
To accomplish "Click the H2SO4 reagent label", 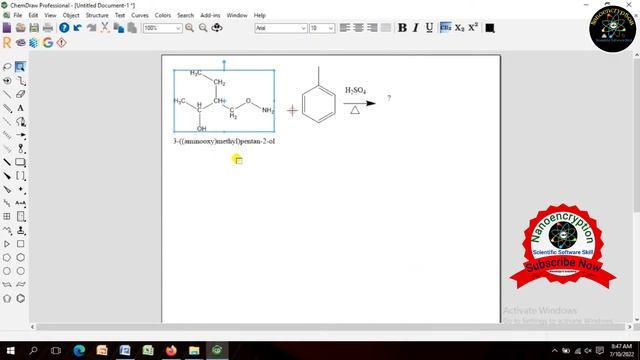I will [356, 91].
